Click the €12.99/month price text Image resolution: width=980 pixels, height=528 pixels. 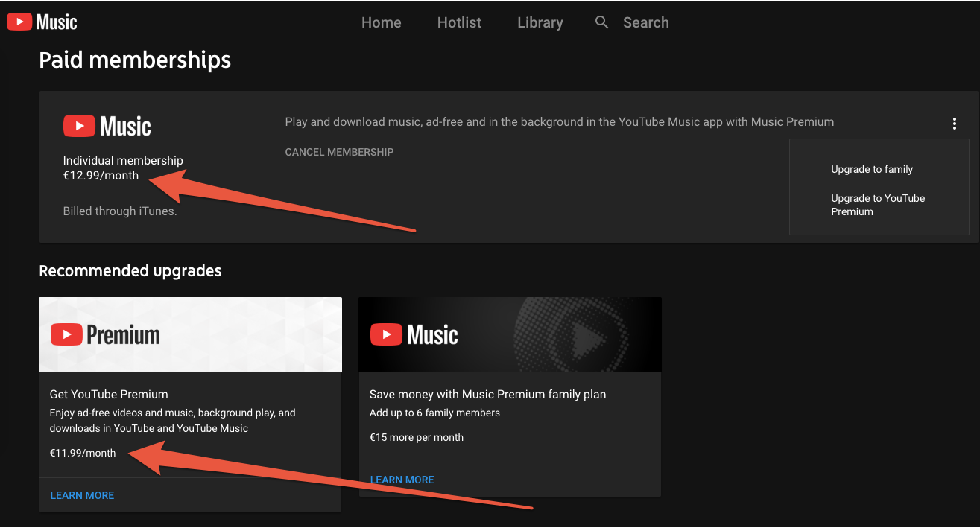[x=101, y=176]
